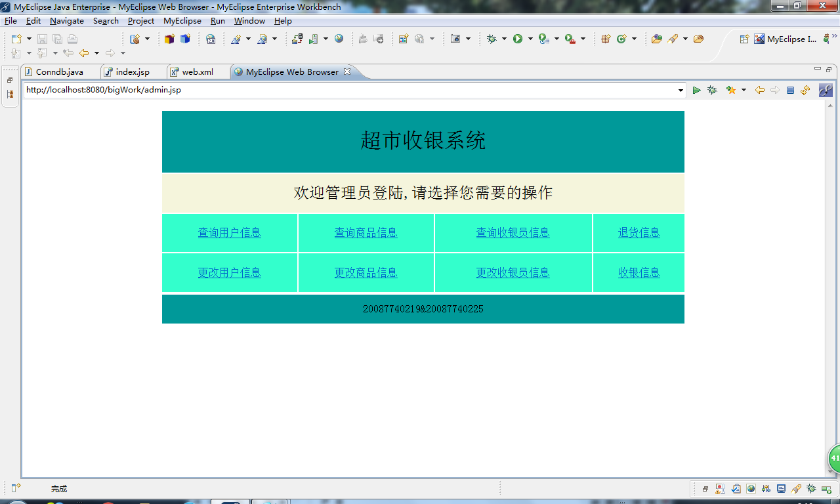The height and width of the screenshot is (504, 840).
Task: Click the browser Stop square icon
Action: 790,90
